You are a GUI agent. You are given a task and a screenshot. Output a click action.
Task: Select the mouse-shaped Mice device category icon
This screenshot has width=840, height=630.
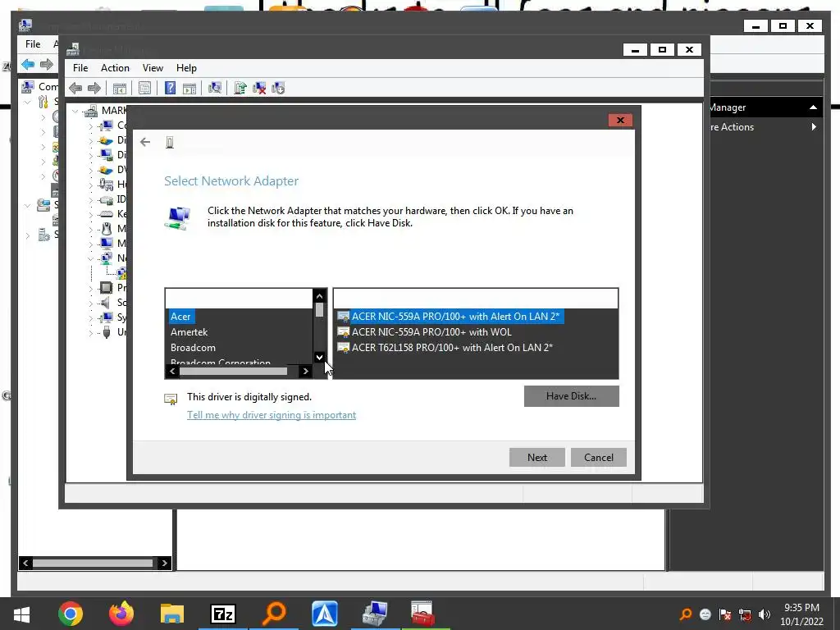[x=106, y=229]
